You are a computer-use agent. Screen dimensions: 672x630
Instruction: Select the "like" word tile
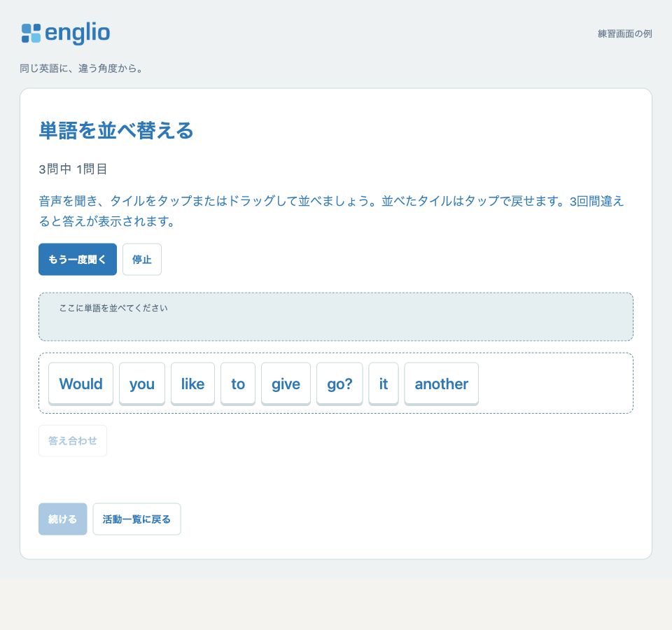coord(193,384)
